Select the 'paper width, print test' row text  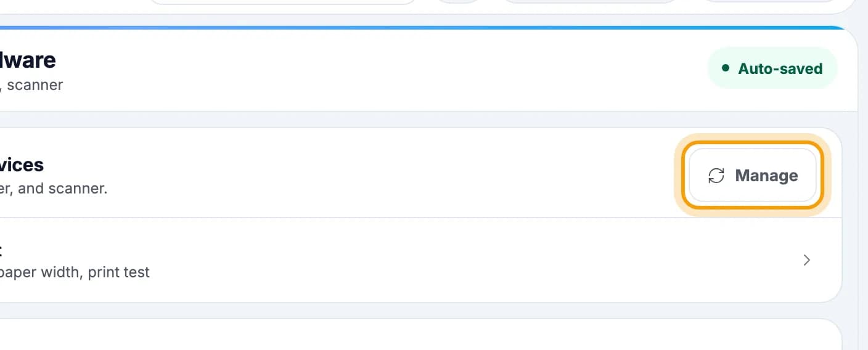click(74, 272)
